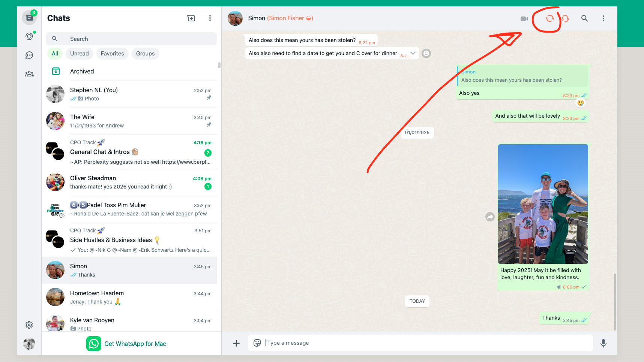This screenshot has width=644, height=362.
Task: Start a voice call using the headset icon
Action: (x=566, y=18)
